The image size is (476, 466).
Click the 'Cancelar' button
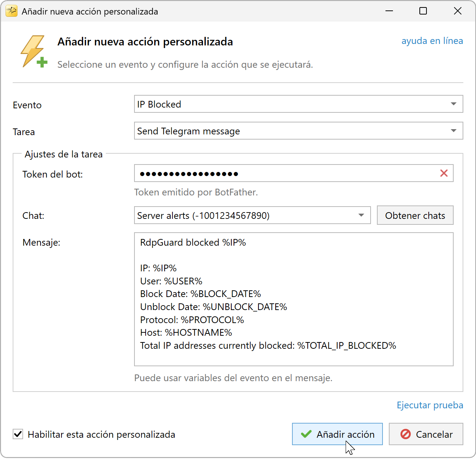tap(426, 434)
